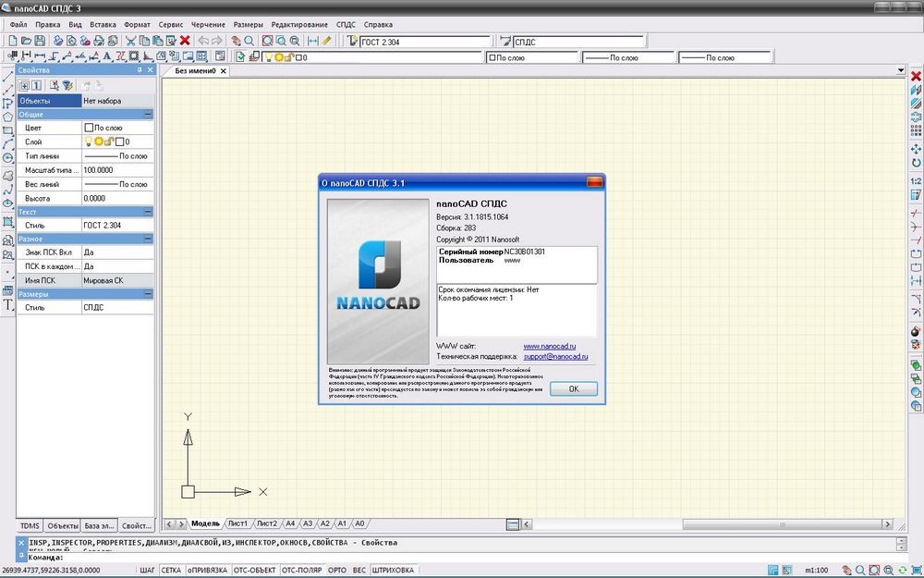This screenshot has width=924, height=578.
Task: Open the dimension style icon beside СПДС field
Action: point(505,41)
